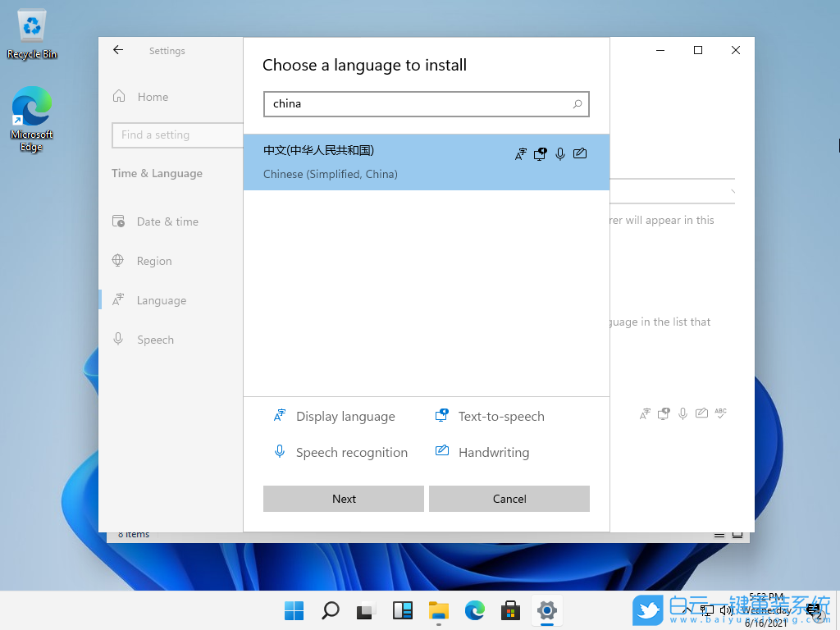Click the Text-to-speech icon on Chinese result
Screen dimensions: 840x630
540,153
